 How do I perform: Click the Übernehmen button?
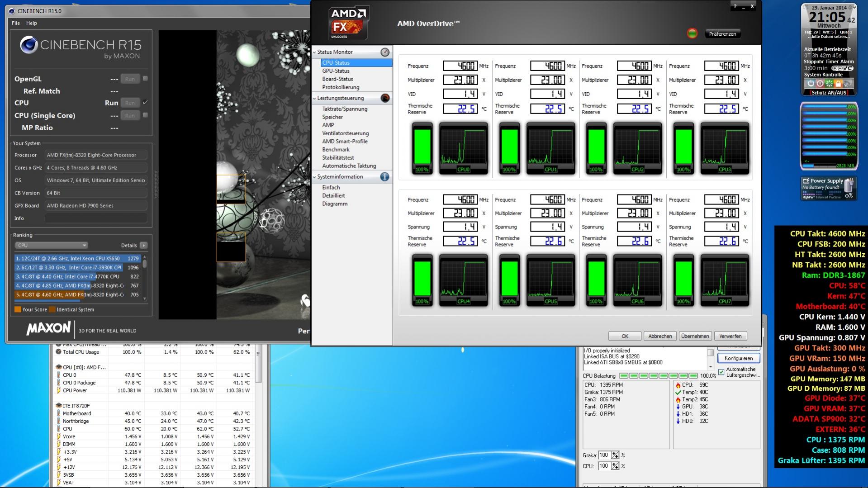click(x=695, y=336)
